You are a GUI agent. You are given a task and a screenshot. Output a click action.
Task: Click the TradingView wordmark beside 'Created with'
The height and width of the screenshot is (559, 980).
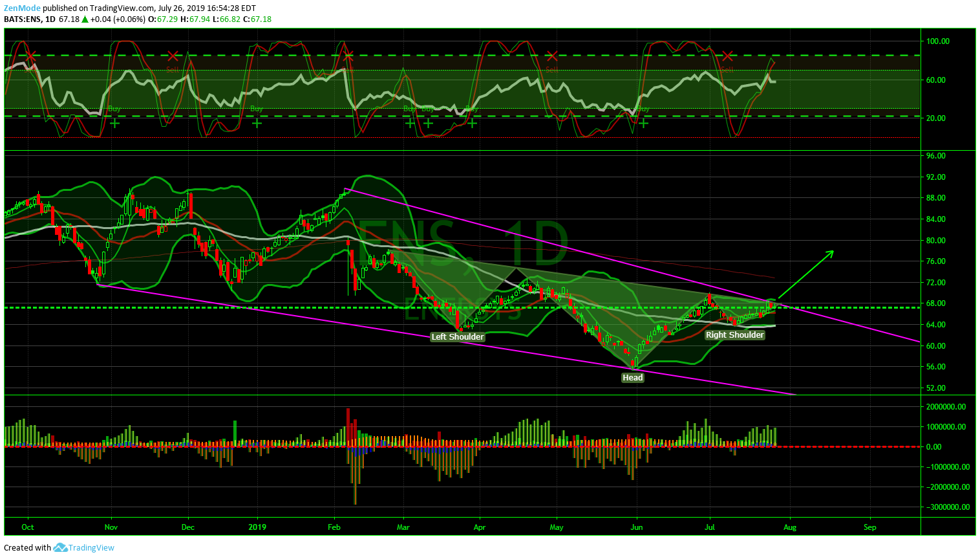pyautogui.click(x=91, y=548)
